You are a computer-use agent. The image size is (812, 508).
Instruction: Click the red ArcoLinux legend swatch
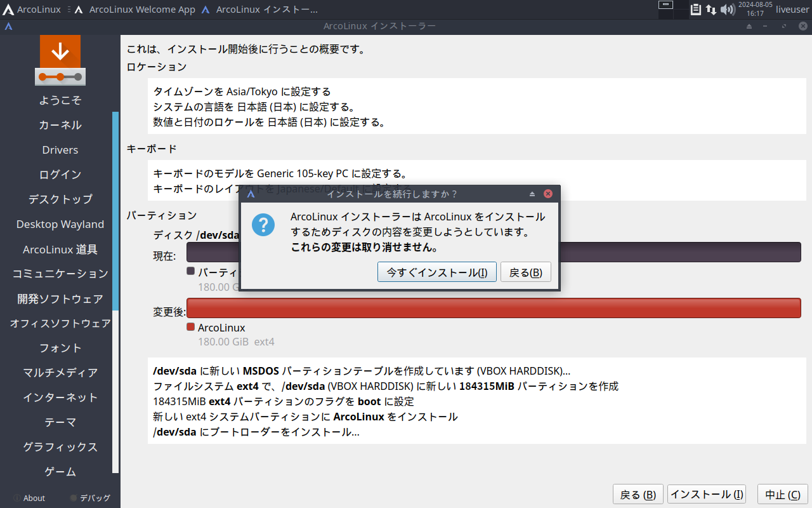coord(190,327)
